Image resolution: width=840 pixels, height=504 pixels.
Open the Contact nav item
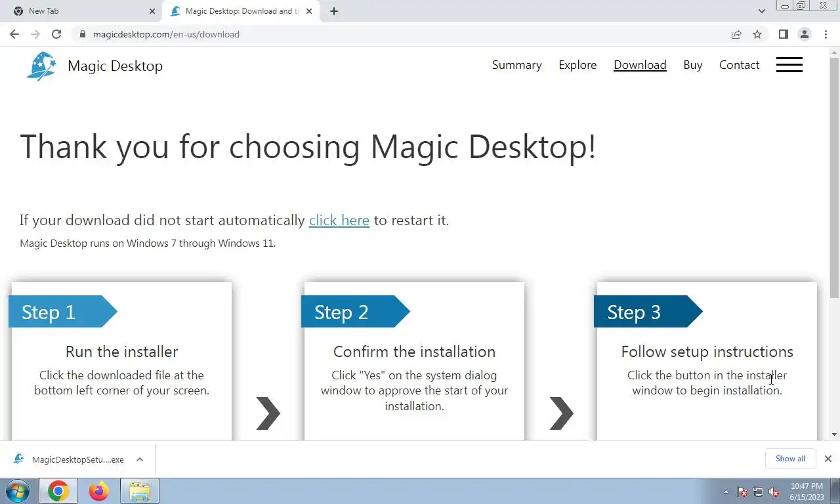click(740, 65)
